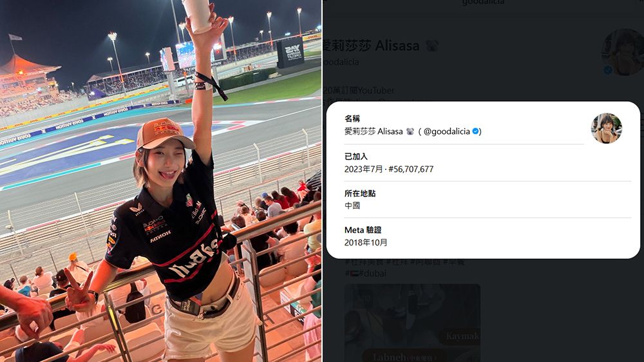Click the flag emoji before #dubai
Screen dimensions: 644x362
coord(354,273)
